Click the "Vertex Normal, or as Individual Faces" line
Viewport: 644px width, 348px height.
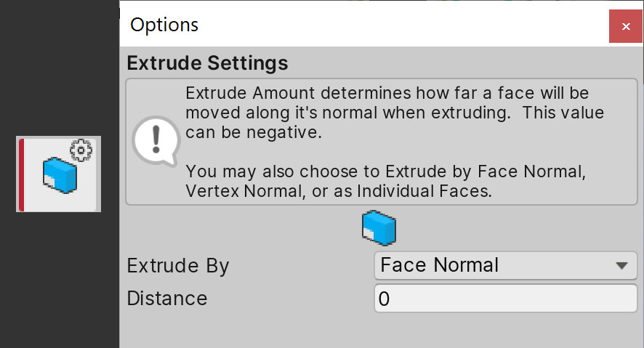click(339, 192)
